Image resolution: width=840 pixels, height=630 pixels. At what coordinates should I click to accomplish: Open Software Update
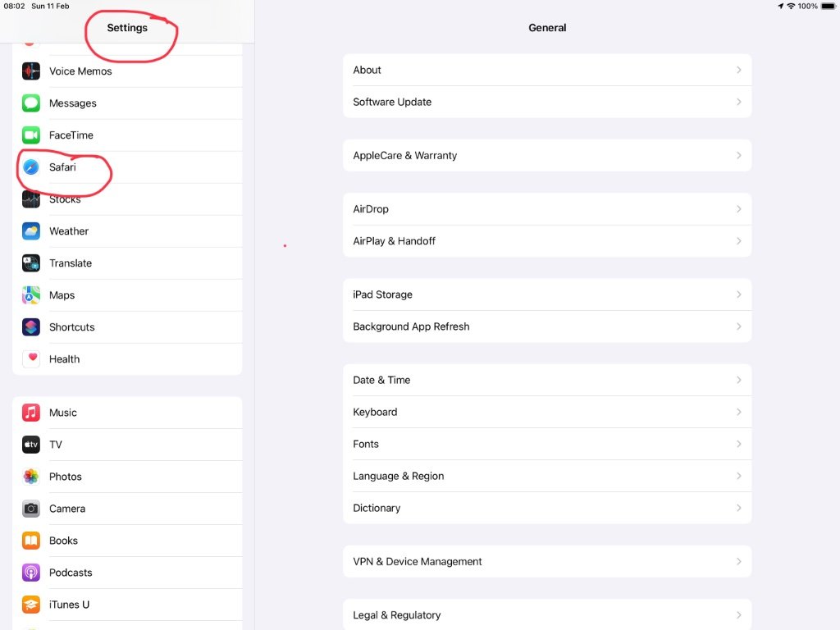point(547,102)
